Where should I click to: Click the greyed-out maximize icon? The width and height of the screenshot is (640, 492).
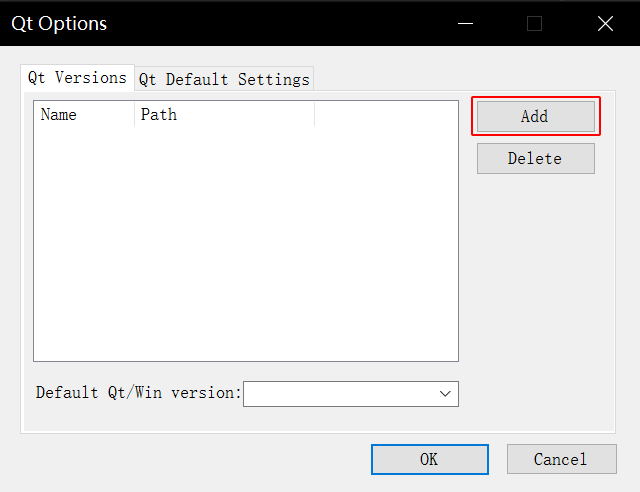534,23
